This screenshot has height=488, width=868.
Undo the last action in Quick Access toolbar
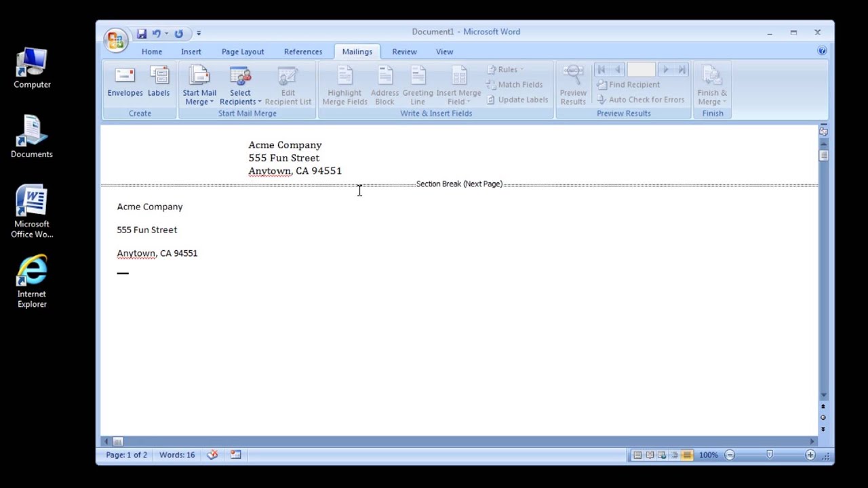157,33
